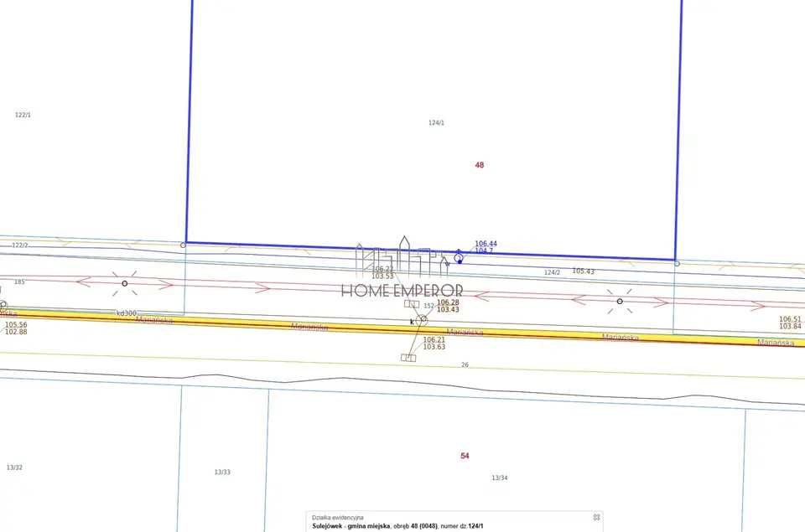The width and height of the screenshot is (805, 532).
Task: Click the elevation label 106.21
Action: click(x=434, y=339)
